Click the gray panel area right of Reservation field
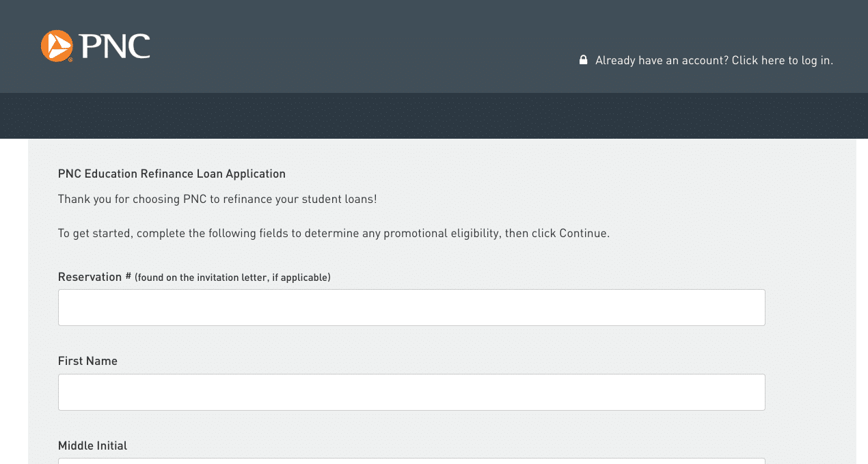The image size is (868, 464). pyautogui.click(x=810, y=308)
